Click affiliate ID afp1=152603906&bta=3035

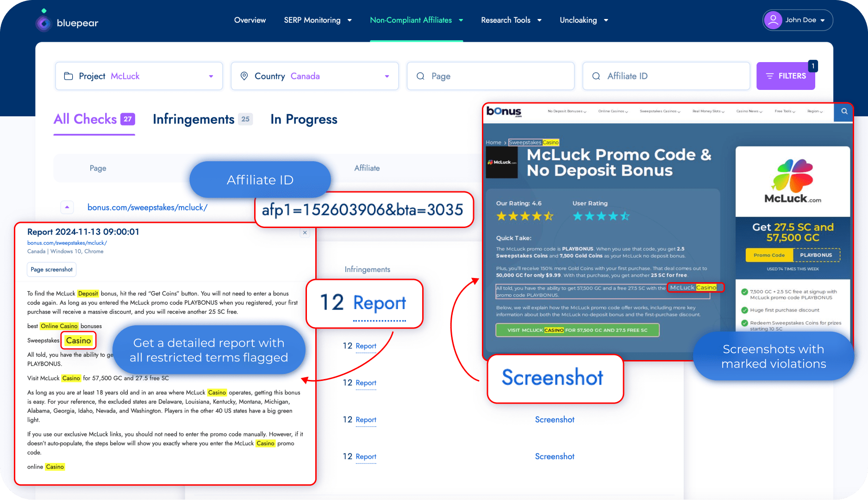(362, 210)
